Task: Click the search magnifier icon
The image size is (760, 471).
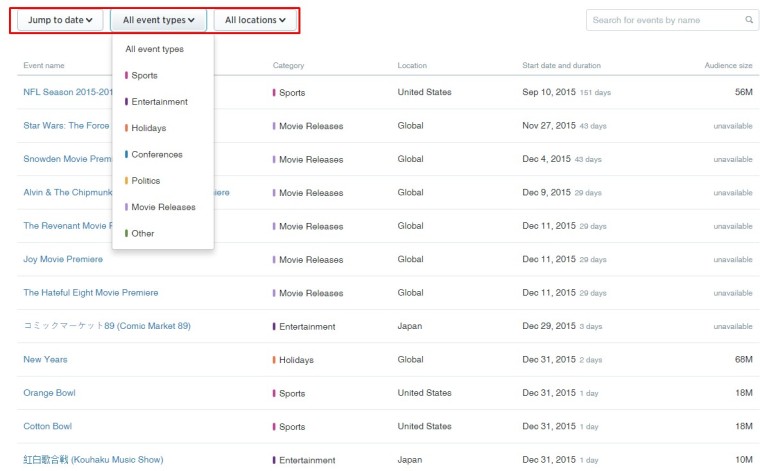Action: pos(749,20)
